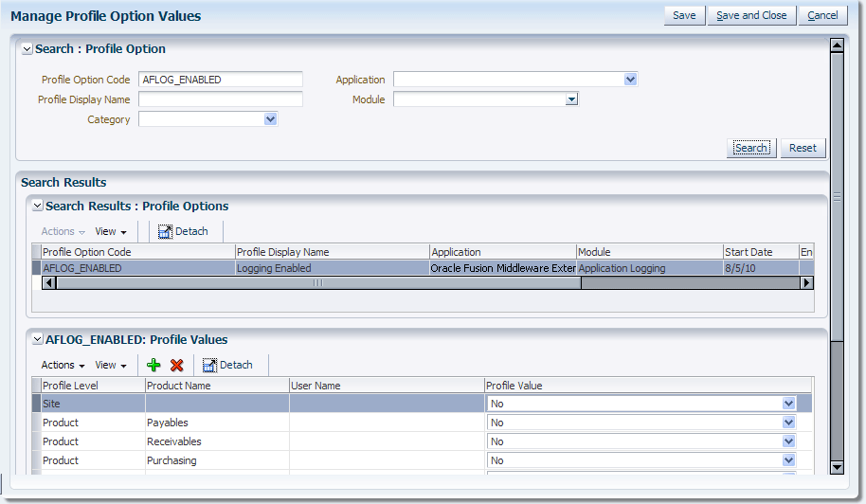Viewport: 866px width, 504px height.
Task: Click the Profile Level column header
Action: pyautogui.click(x=94, y=386)
